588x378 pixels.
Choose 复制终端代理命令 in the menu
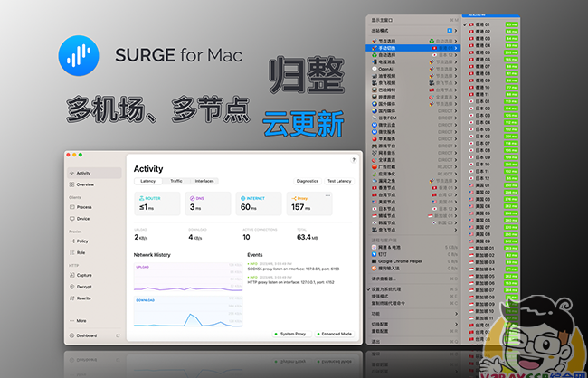click(413, 303)
